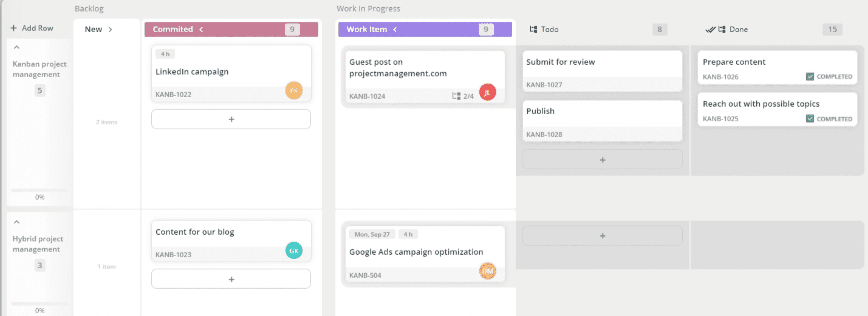Toggle Completed checkbox on Reach out card
868x316 pixels.
[810, 119]
